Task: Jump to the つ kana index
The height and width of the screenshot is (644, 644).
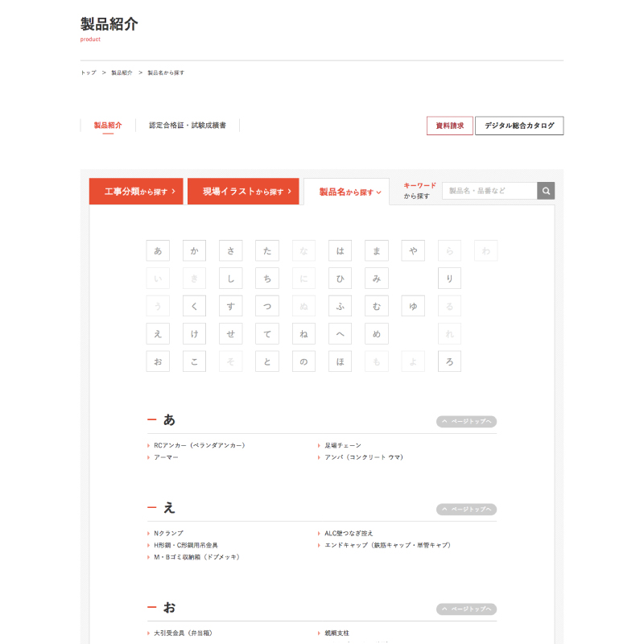Action: (267, 306)
